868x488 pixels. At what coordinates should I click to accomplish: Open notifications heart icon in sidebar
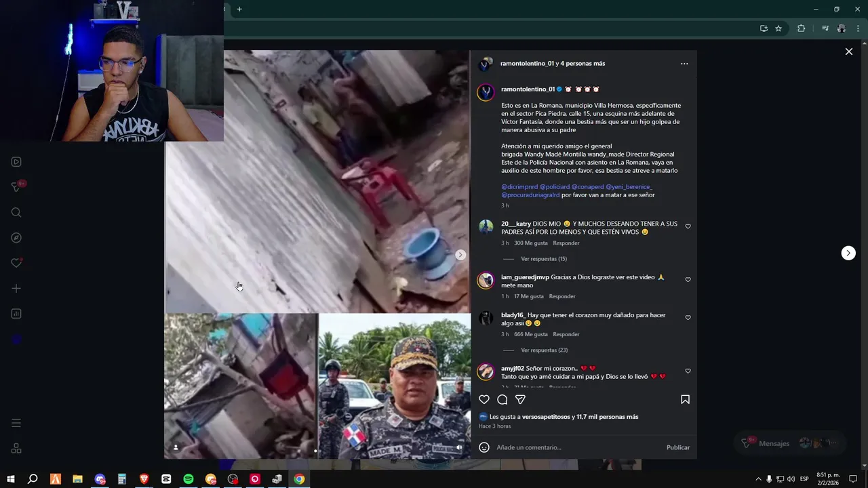coord(16,263)
